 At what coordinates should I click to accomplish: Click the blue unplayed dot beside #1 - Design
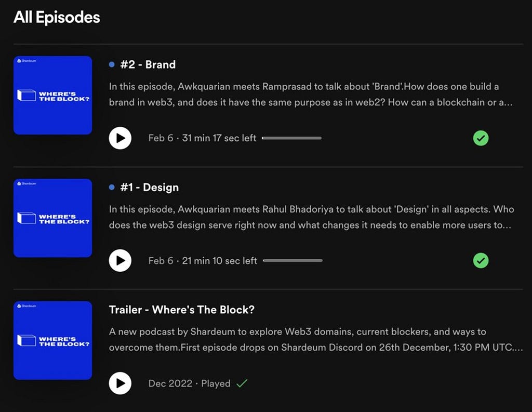[112, 187]
